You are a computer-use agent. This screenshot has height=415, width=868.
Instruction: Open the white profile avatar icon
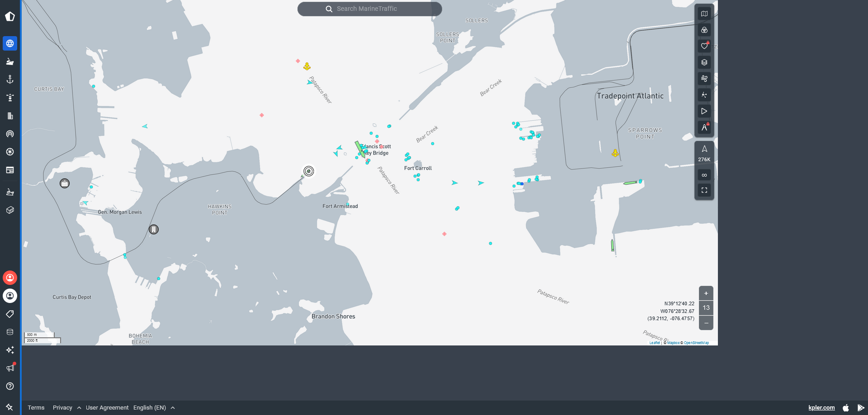pos(10,296)
